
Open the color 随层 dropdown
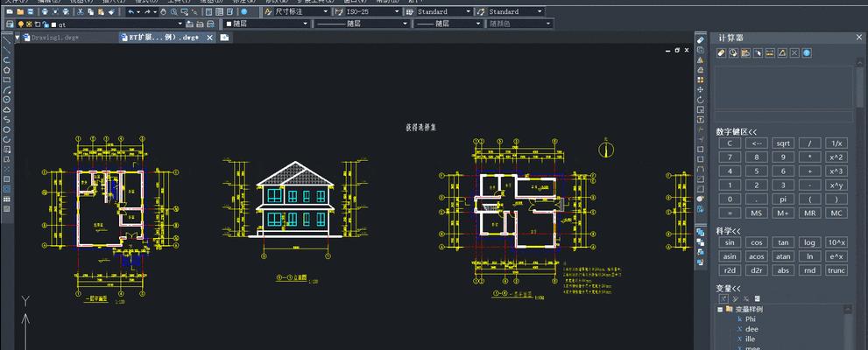[267, 24]
